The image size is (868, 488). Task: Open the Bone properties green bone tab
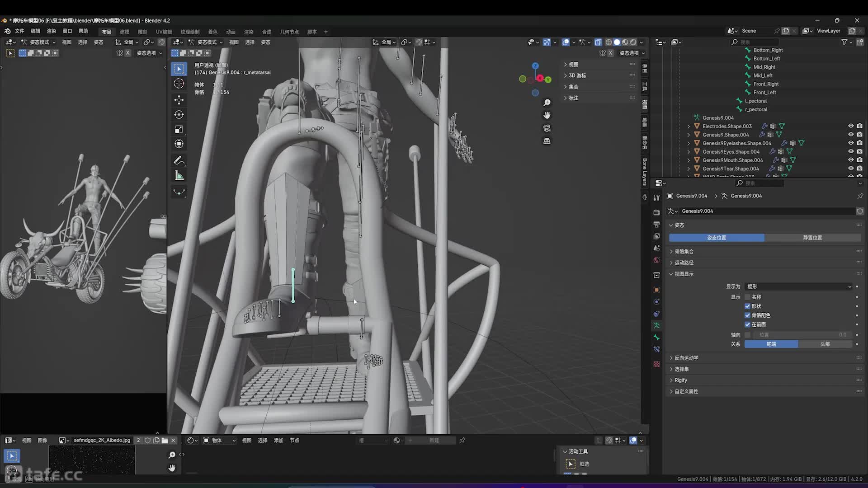pyautogui.click(x=656, y=337)
